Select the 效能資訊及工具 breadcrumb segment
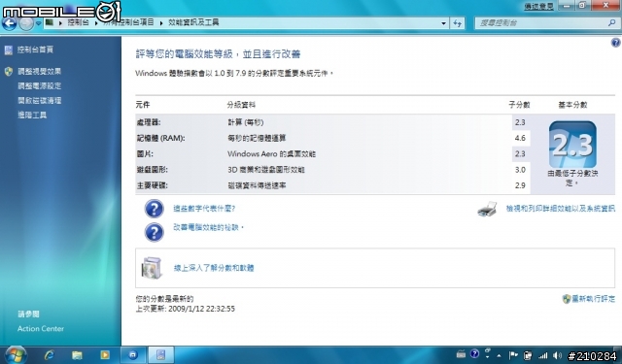This screenshot has height=364, width=622. click(193, 22)
